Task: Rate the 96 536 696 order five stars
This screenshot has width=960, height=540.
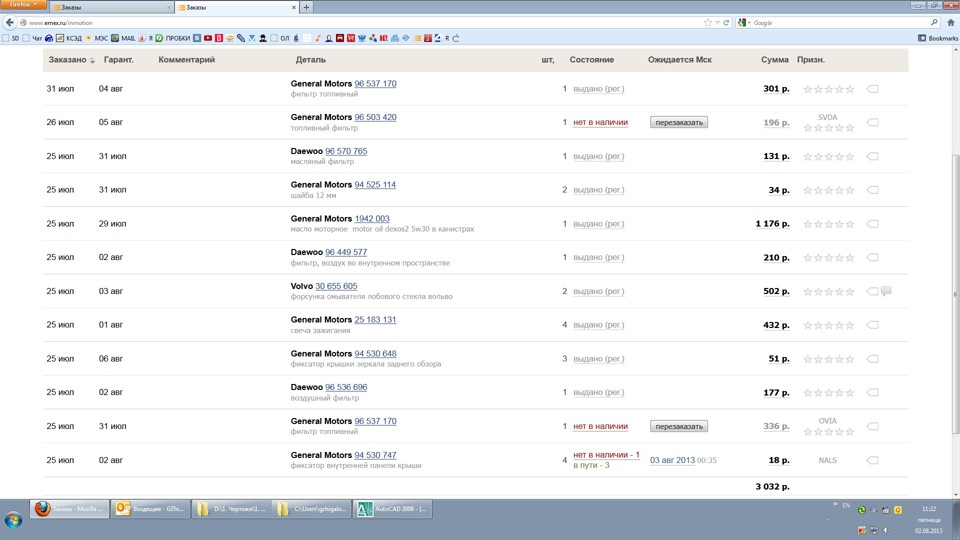Action: tap(850, 393)
